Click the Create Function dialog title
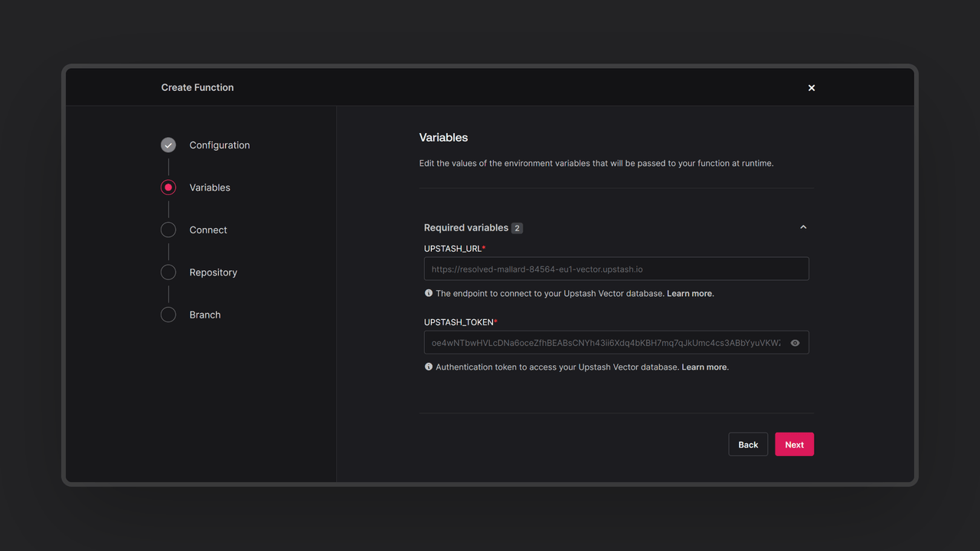Image resolution: width=980 pixels, height=551 pixels. pos(198,87)
